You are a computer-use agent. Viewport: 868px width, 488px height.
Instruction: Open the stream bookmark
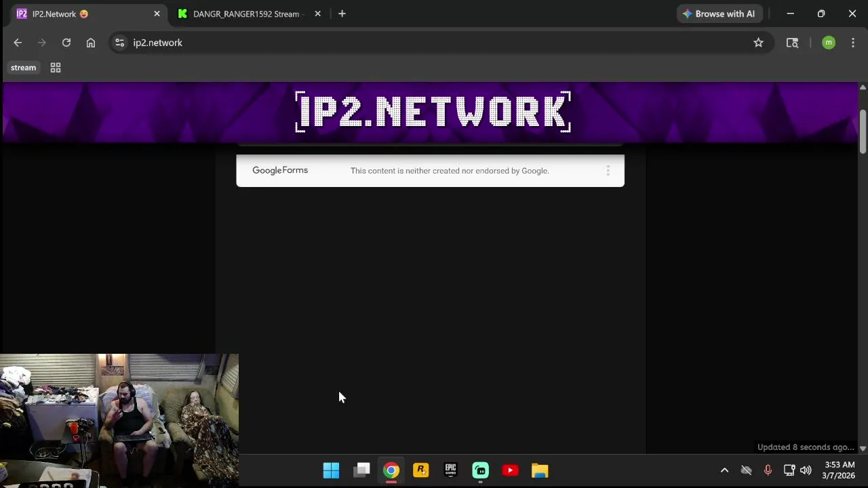click(23, 68)
